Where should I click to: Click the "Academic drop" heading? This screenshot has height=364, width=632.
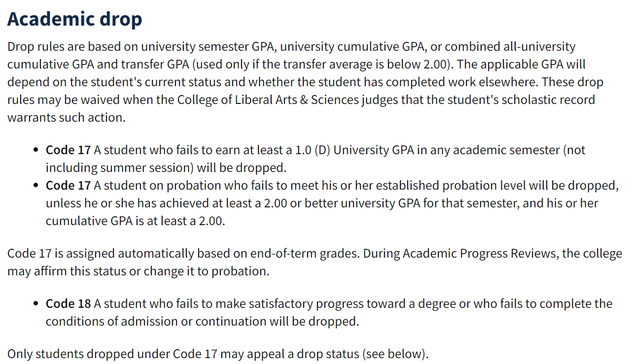point(74,19)
